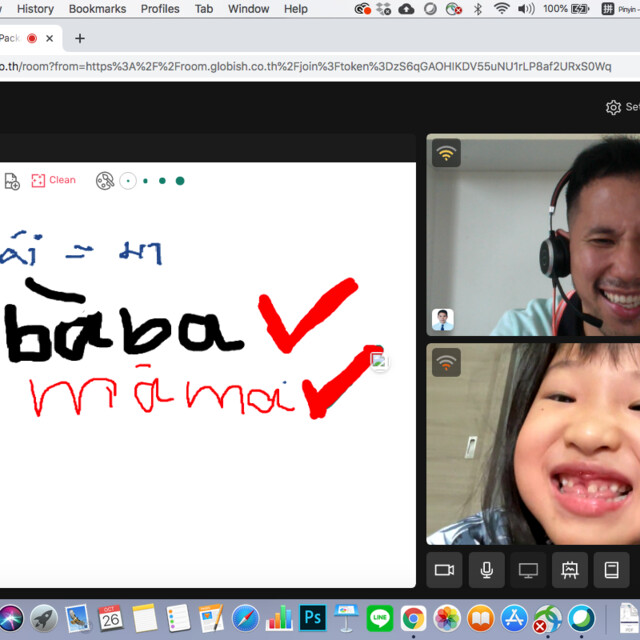Screen dimensions: 640x640
Task: Open Keynote in the Dock
Action: [346, 618]
